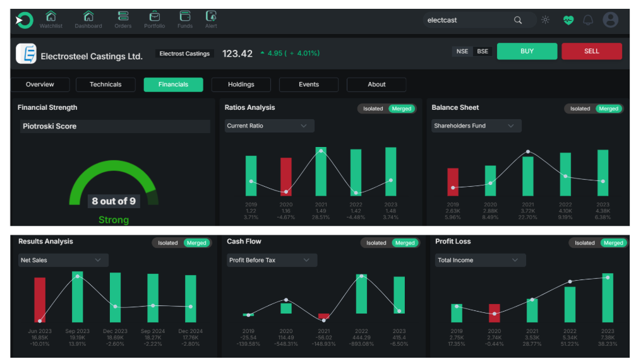Image resolution: width=636 pixels, height=364 pixels.
Task: Expand the Current Ratio dropdown
Action: (269, 126)
